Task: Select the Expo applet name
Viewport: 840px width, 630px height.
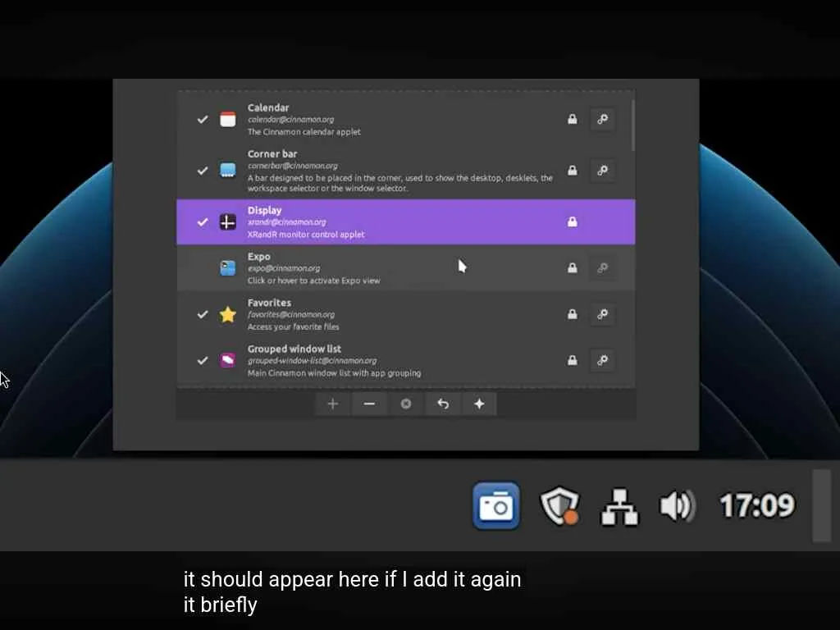Action: click(x=258, y=257)
